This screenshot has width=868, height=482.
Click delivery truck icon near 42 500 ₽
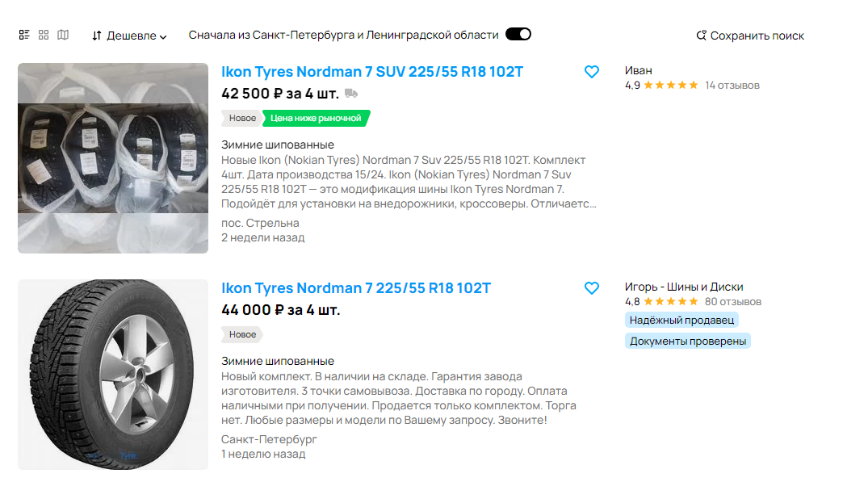coord(351,93)
